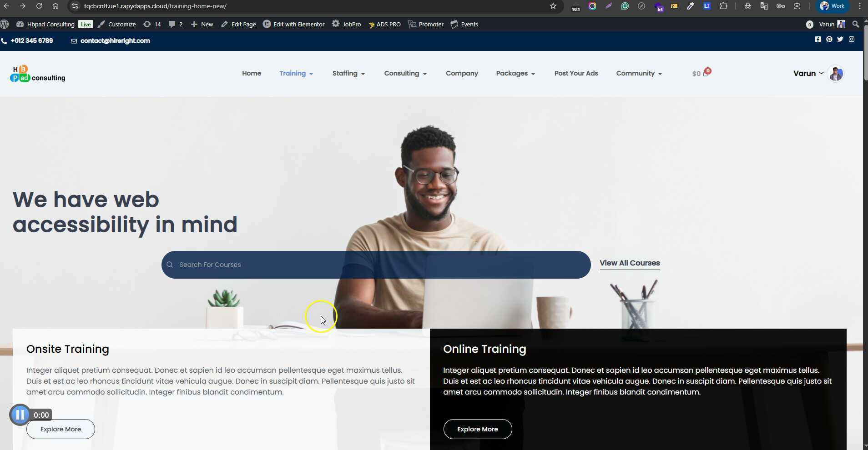Open the comments item showing 2

[176, 24]
